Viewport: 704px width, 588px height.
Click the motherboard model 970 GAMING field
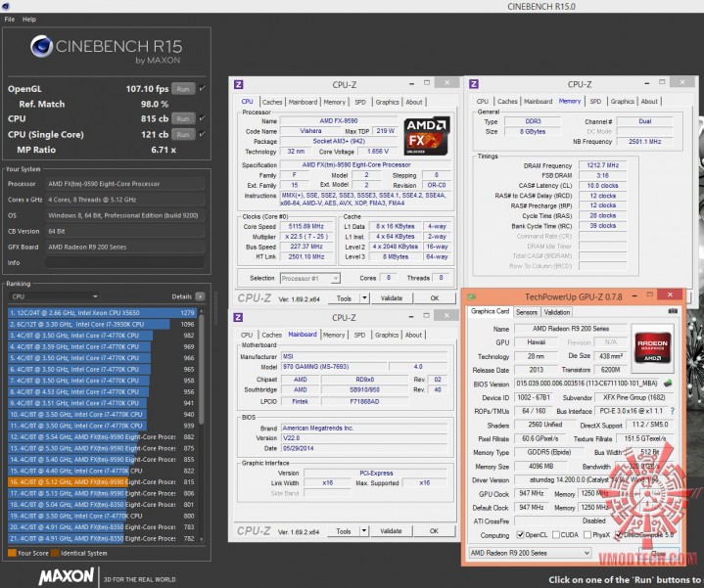coord(334,367)
